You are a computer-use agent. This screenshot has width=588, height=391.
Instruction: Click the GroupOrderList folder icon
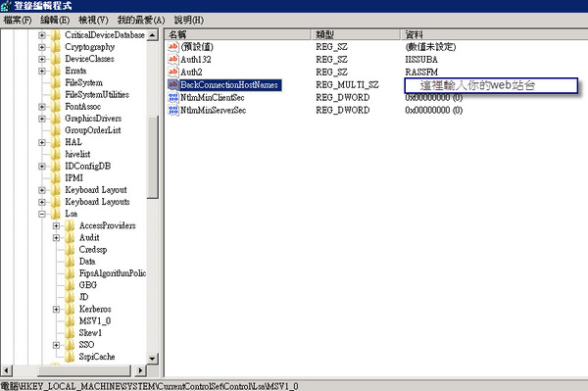coord(56,130)
